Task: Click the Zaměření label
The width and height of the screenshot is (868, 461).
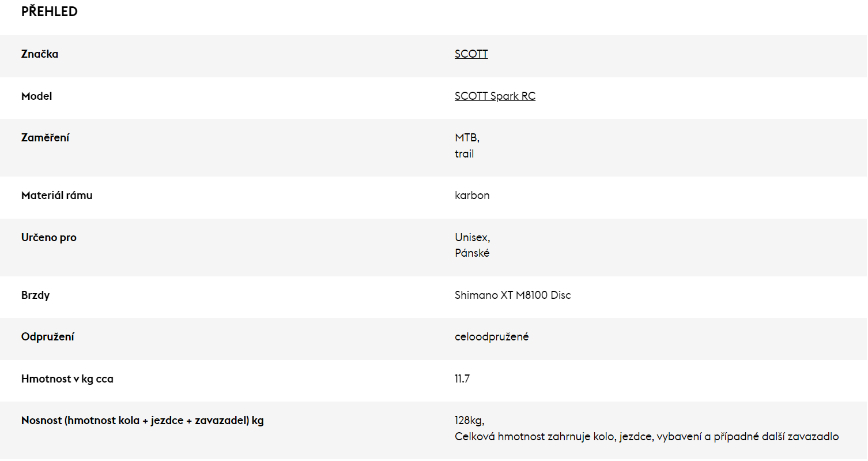Action: coord(45,138)
